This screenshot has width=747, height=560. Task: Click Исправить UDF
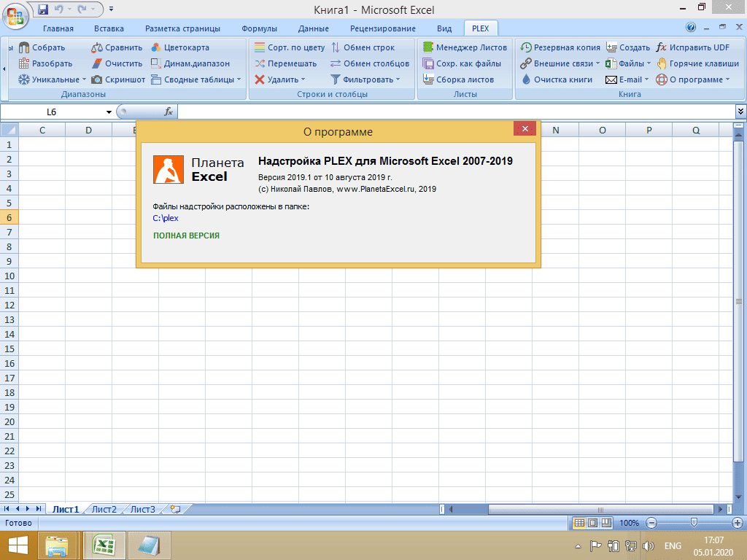pyautogui.click(x=693, y=47)
